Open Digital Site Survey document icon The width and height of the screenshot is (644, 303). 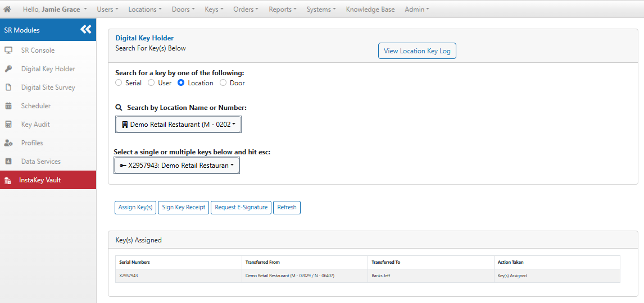tap(8, 88)
